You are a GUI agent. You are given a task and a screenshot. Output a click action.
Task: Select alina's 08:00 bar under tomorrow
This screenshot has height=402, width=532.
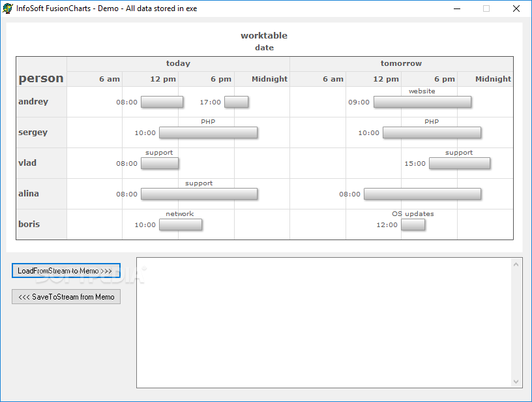422,194
